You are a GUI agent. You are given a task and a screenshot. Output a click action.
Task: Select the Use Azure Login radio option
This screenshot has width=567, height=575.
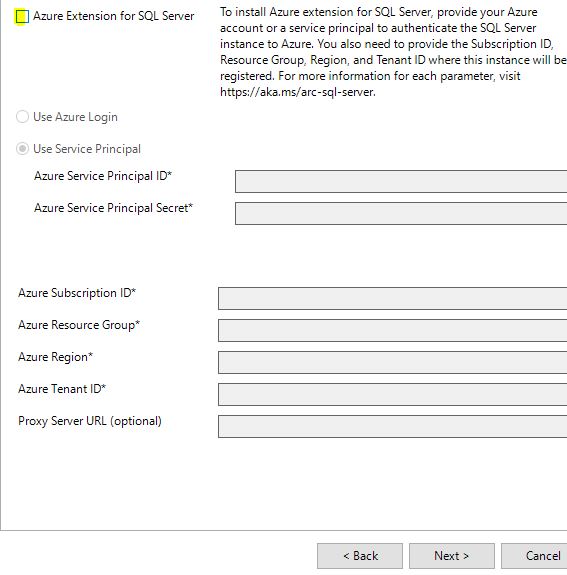22,117
